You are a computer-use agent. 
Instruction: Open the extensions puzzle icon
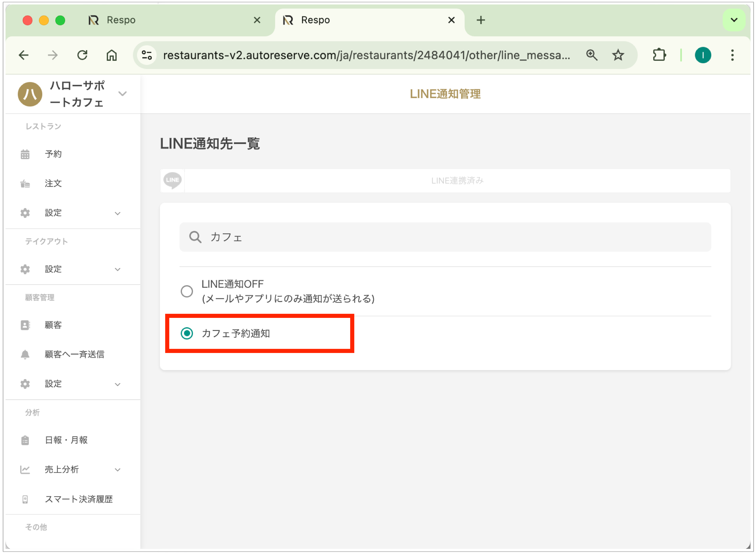pos(659,55)
